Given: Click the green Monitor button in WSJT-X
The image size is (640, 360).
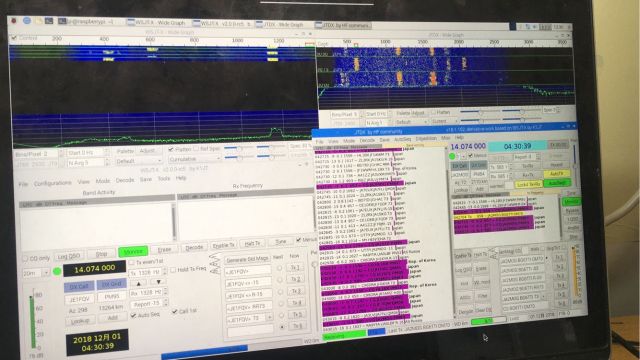Looking at the screenshot, I should point(133,251).
